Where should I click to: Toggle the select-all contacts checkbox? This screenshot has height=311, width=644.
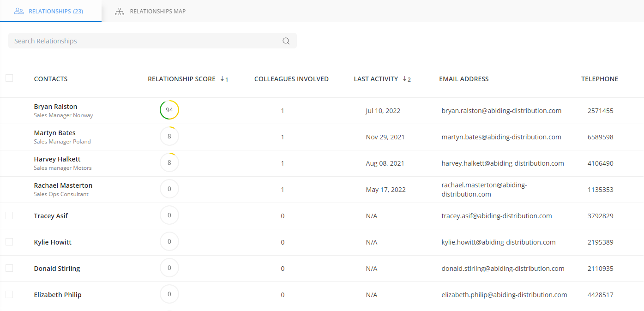[x=9, y=78]
